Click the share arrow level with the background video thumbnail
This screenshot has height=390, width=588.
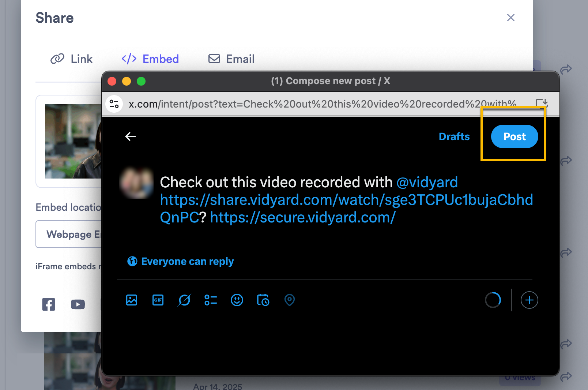(x=566, y=344)
